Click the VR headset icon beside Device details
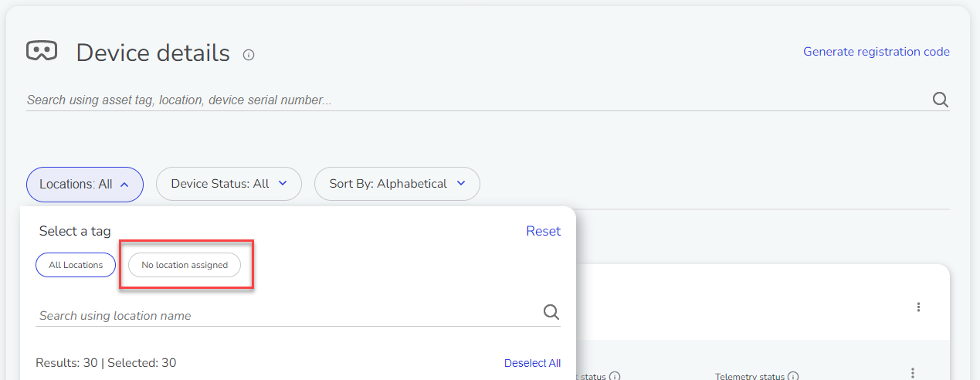This screenshot has width=980, height=380. coord(41,51)
